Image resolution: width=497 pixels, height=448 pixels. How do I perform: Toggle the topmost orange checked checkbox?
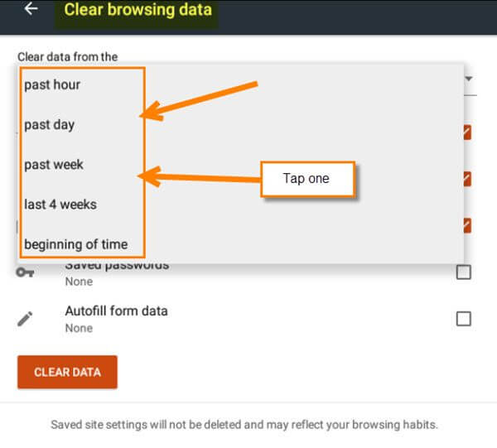467,132
